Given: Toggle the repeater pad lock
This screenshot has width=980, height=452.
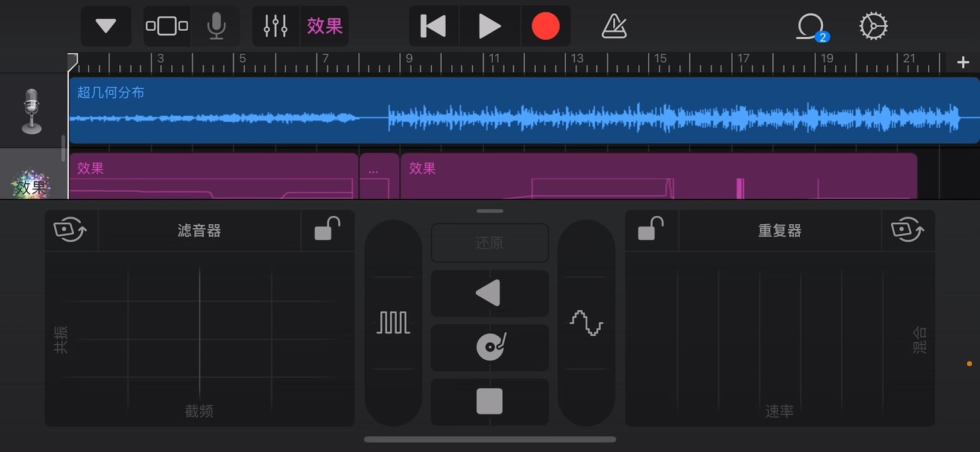Looking at the screenshot, I should pos(651,229).
